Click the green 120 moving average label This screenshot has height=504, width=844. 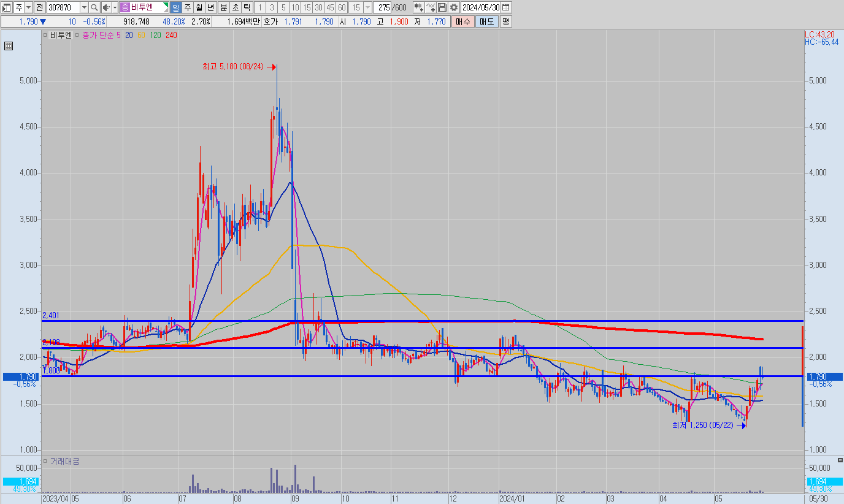(x=155, y=35)
